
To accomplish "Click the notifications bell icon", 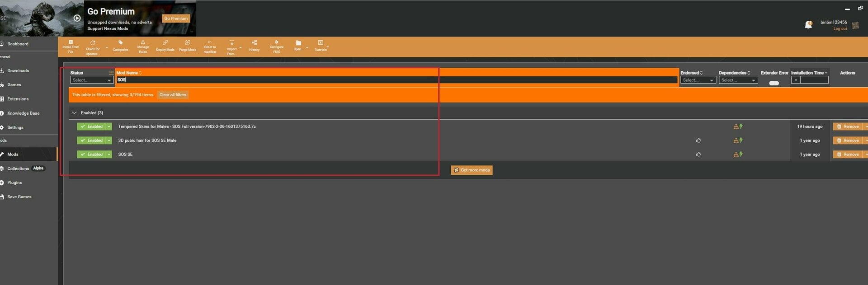I will [808, 25].
